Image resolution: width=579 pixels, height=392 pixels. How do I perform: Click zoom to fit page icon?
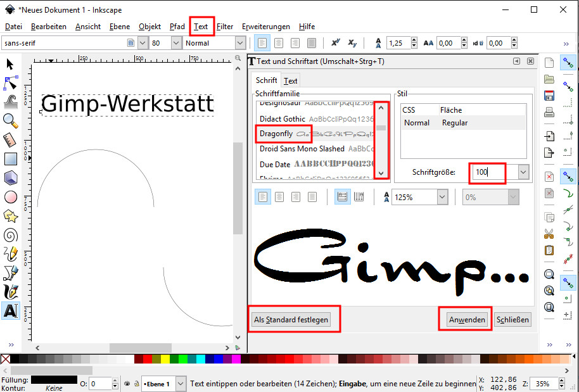(x=549, y=307)
